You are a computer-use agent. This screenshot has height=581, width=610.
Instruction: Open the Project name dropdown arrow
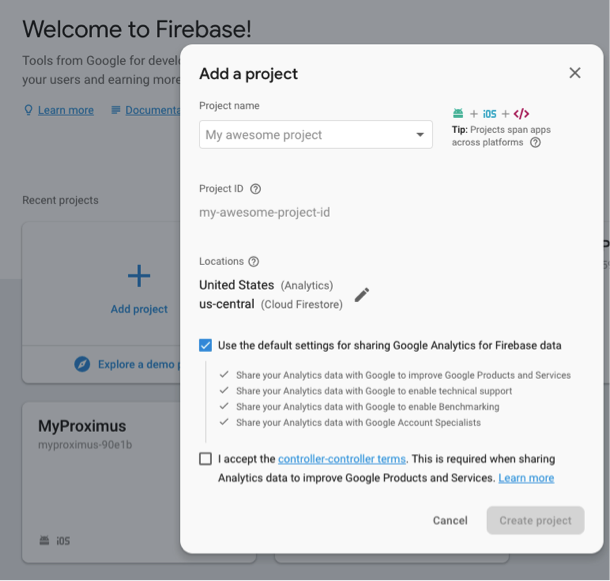(420, 135)
